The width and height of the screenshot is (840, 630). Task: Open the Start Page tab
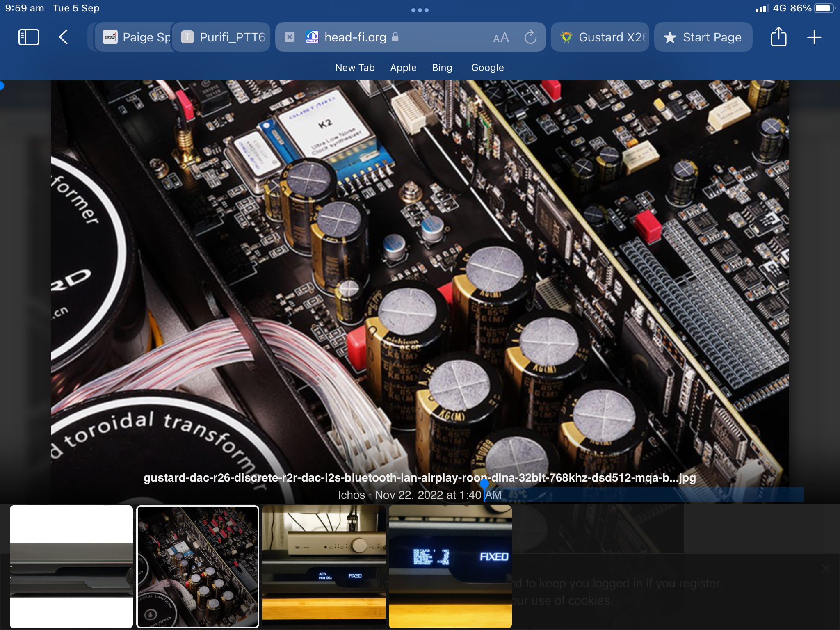[x=703, y=37]
